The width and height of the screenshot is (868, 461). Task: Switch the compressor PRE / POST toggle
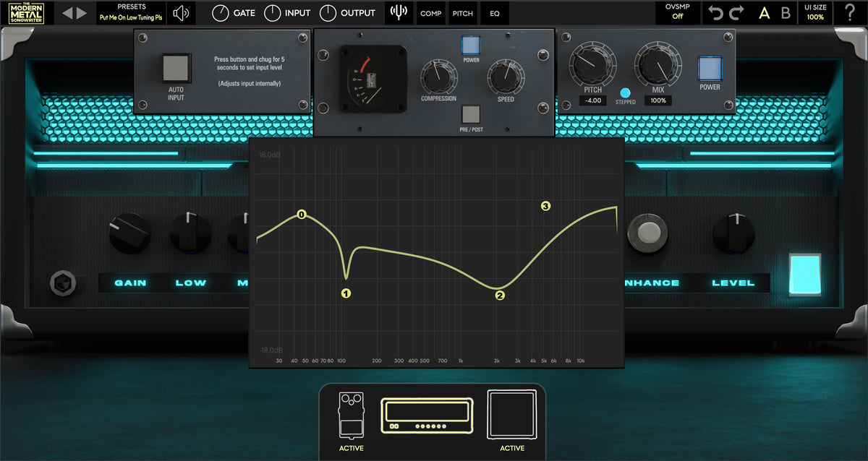tap(471, 114)
